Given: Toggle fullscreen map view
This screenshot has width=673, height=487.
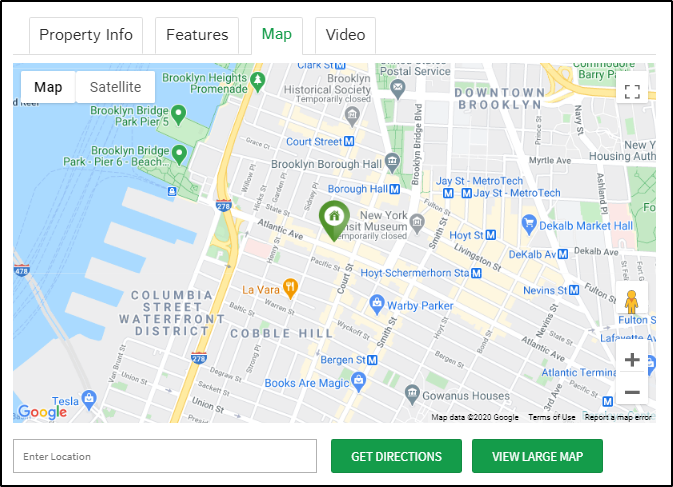Looking at the screenshot, I should [x=632, y=91].
